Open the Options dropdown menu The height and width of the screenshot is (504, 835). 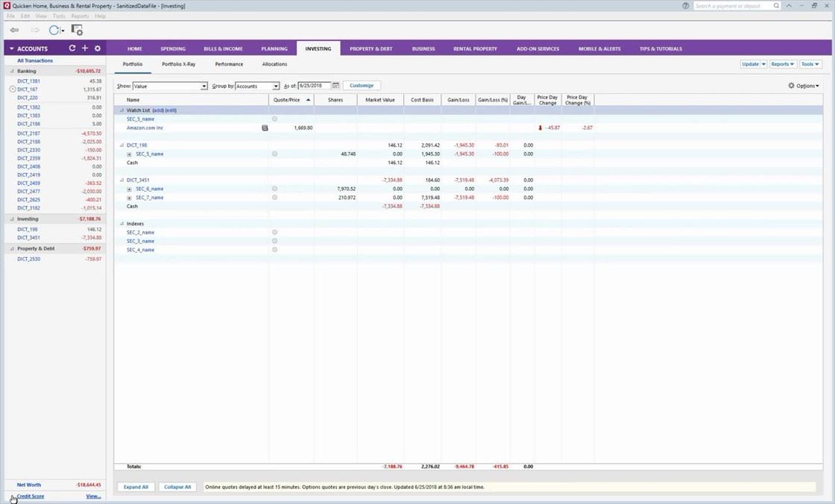[x=804, y=86]
